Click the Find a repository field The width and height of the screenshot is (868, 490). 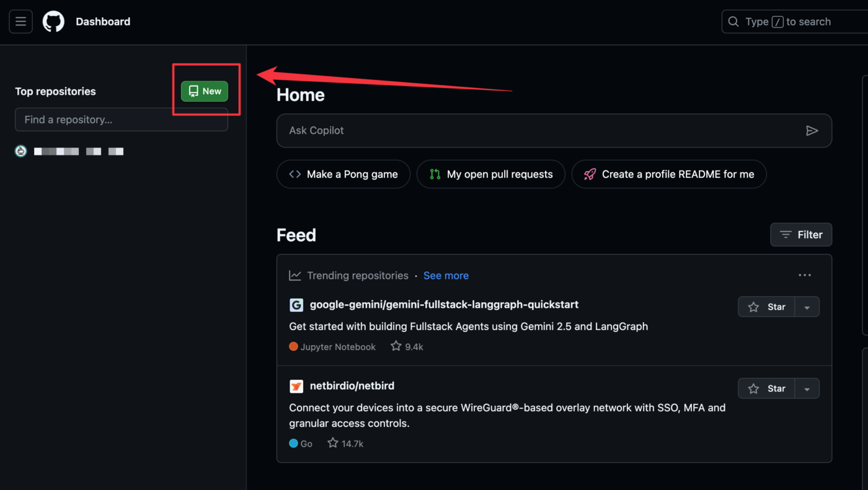click(122, 120)
